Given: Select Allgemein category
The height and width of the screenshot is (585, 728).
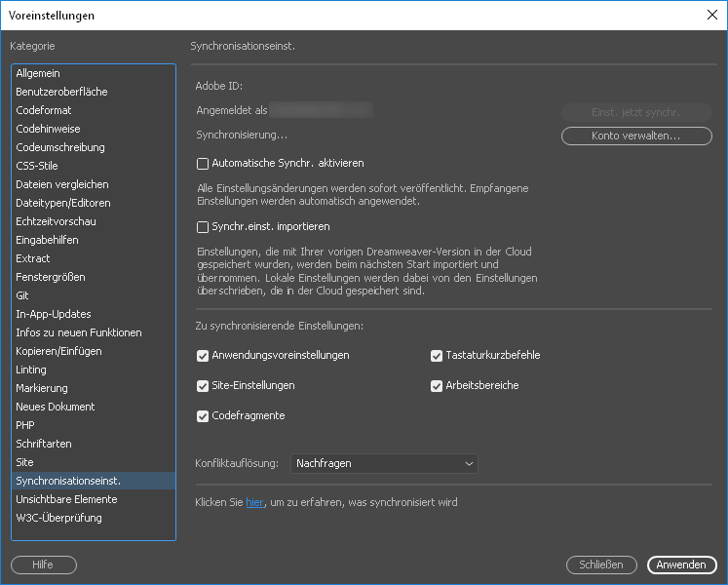Looking at the screenshot, I should pos(94,73).
